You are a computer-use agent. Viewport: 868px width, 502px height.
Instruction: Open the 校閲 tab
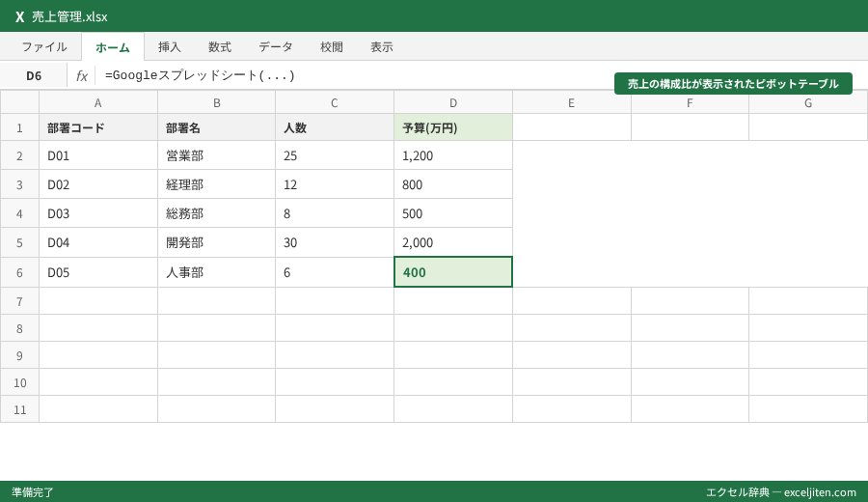(332, 47)
